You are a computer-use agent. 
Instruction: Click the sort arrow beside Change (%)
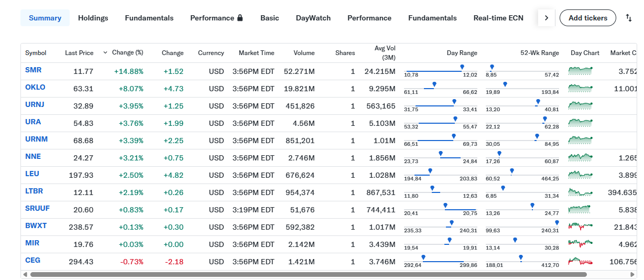tap(105, 52)
